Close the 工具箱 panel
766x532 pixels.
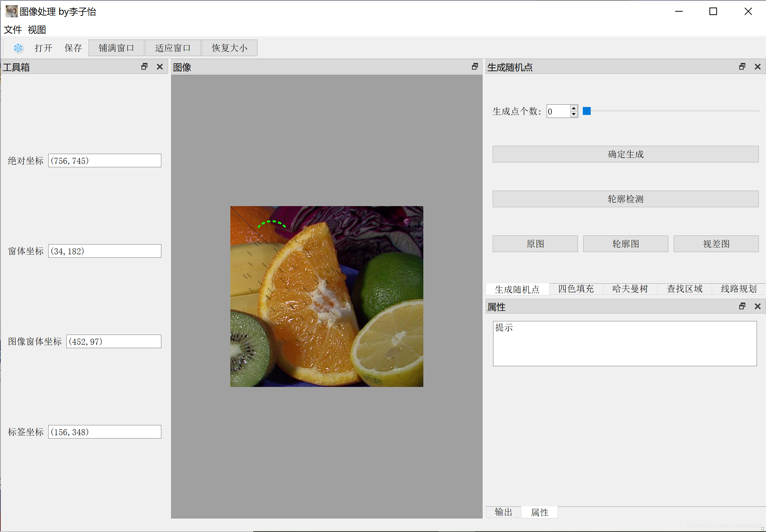pyautogui.click(x=160, y=67)
